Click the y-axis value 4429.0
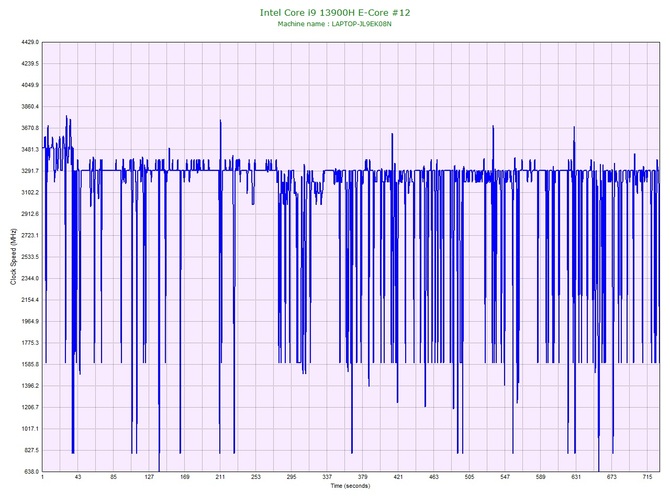This screenshot has width=670, height=503. [x=30, y=42]
